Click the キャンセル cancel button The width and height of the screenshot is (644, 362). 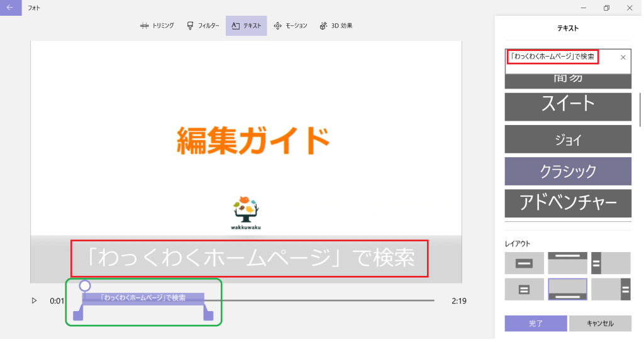click(600, 324)
